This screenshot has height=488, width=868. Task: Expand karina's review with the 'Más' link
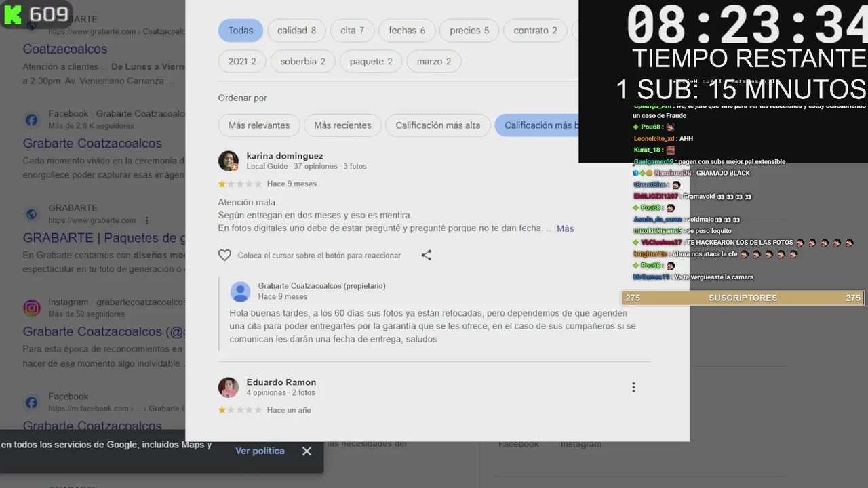565,228
